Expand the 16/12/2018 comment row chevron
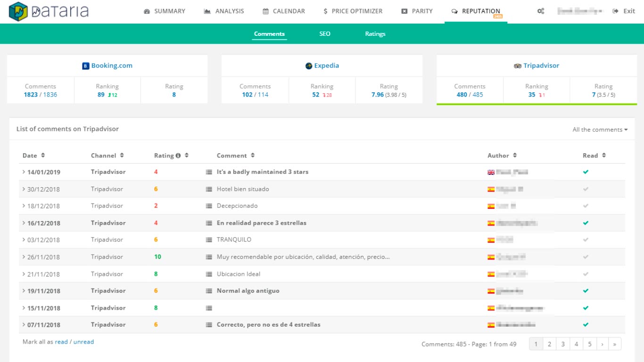644x362 pixels. [24, 223]
